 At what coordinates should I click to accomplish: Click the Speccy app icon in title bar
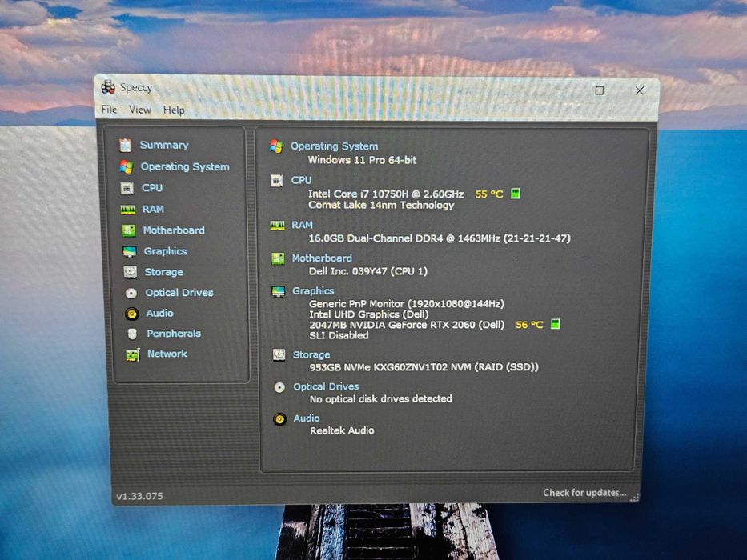click(x=108, y=86)
